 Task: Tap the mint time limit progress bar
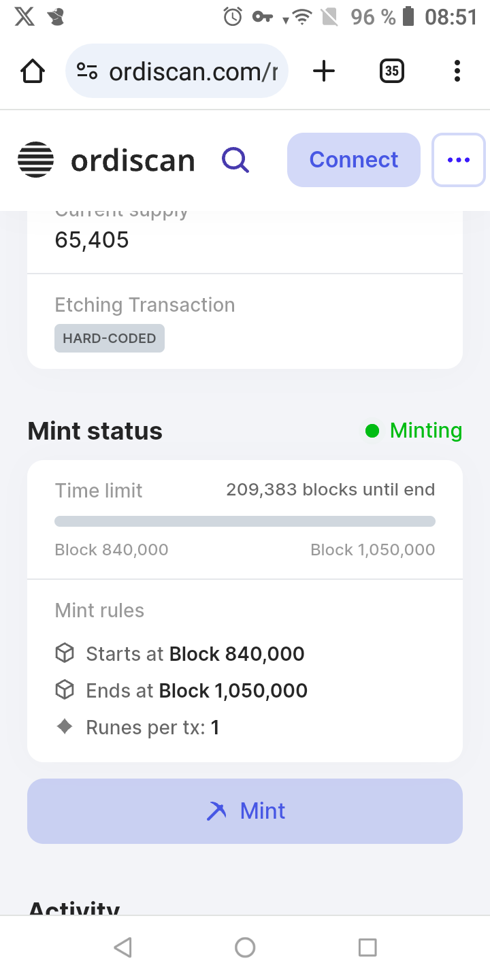point(245,521)
